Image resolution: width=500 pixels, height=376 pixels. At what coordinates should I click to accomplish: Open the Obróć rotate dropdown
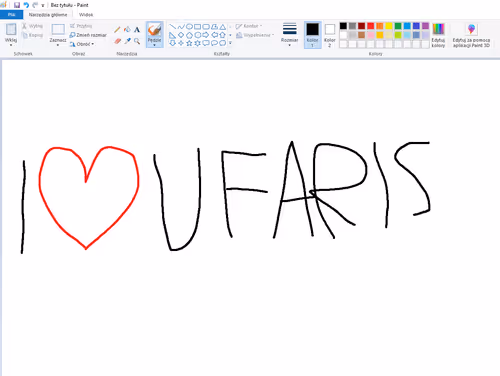pos(82,44)
